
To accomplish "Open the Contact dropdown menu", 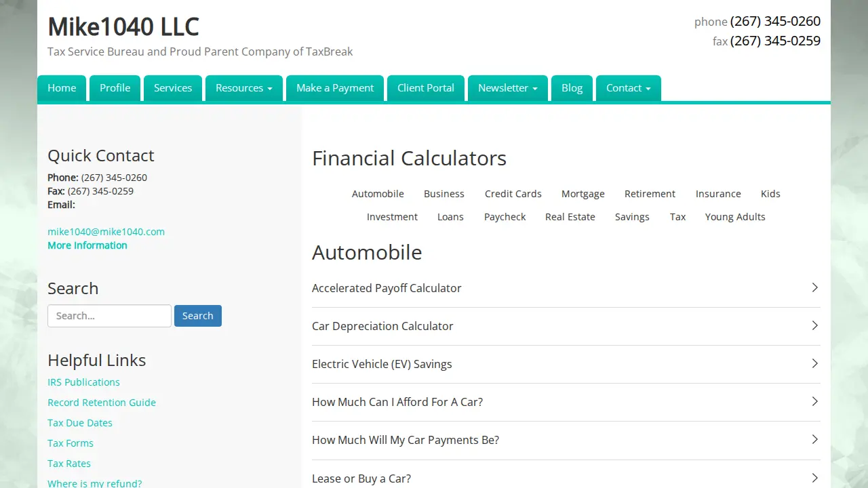I will 629,88.
